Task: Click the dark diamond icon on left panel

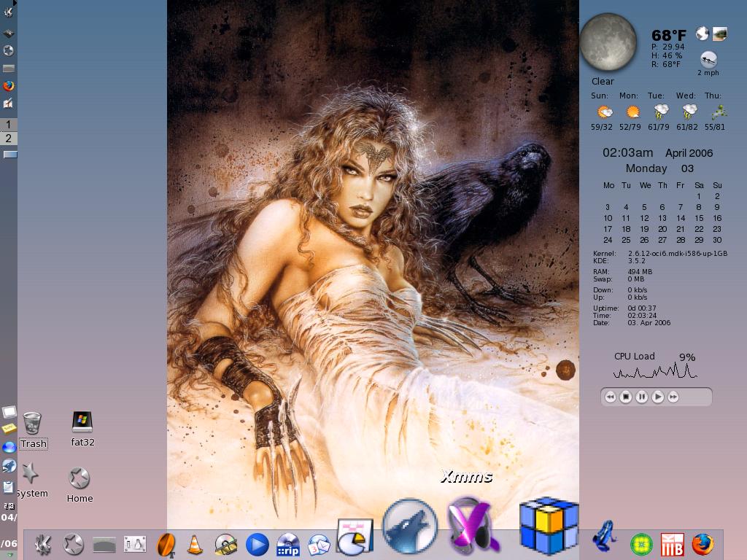Action: [9, 33]
